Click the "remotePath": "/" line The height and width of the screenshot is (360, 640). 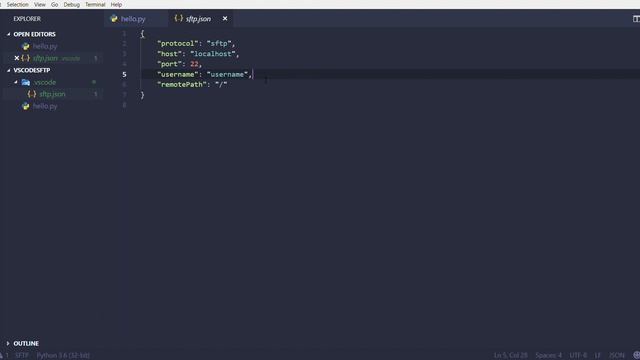192,84
